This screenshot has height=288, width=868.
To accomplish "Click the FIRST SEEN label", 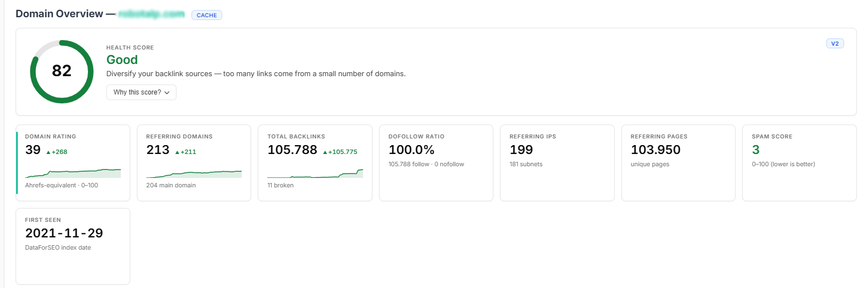I will (x=43, y=220).
